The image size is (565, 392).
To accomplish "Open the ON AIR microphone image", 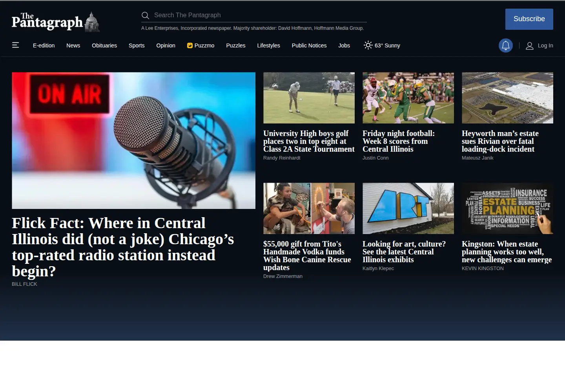I will (x=133, y=140).
